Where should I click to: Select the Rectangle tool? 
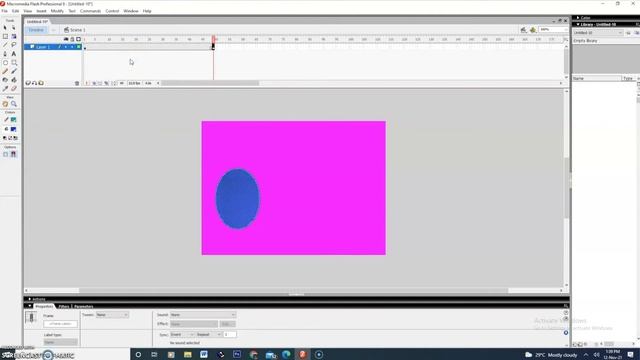coord(14,63)
